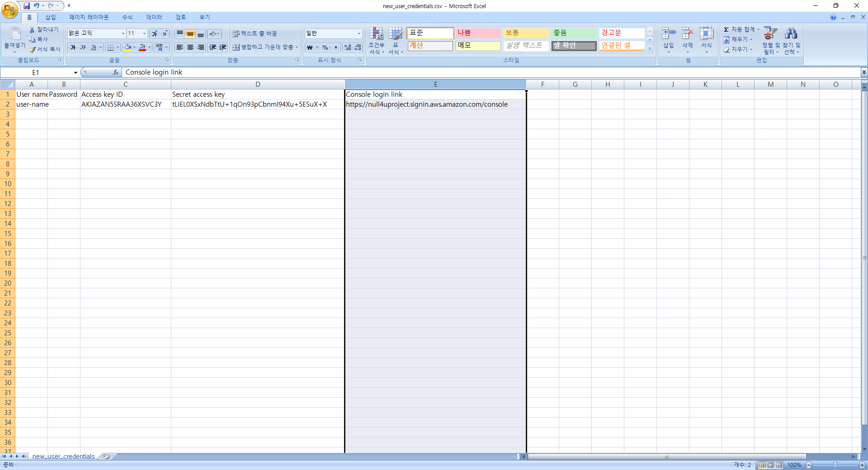This screenshot has height=470, width=868.
Task: Open the 삽입 ribbon tab
Action: pos(51,17)
